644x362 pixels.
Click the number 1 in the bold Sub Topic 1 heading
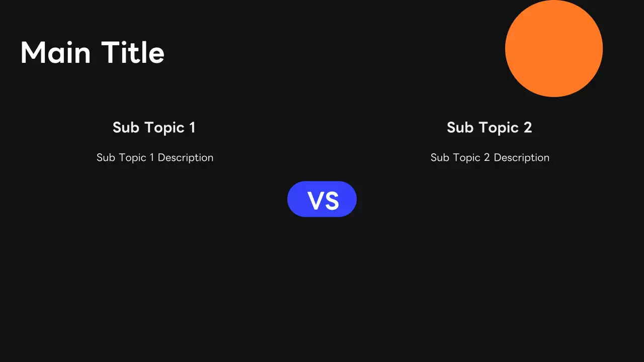pos(192,128)
